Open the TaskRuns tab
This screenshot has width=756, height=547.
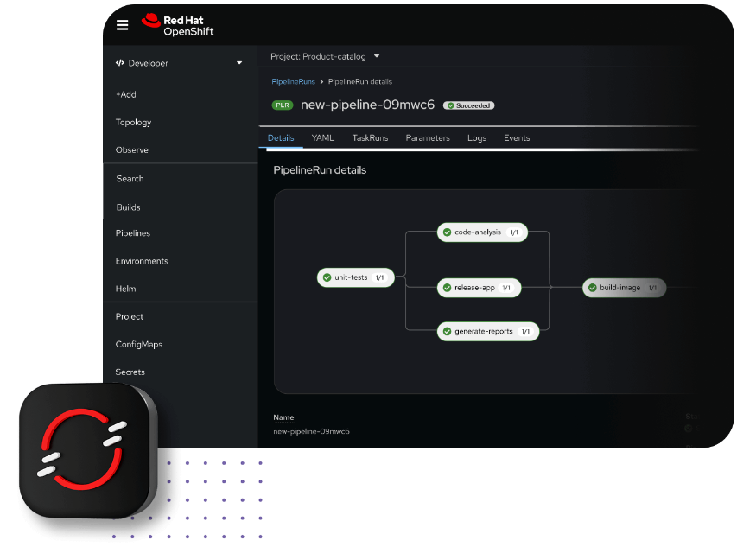click(x=370, y=138)
